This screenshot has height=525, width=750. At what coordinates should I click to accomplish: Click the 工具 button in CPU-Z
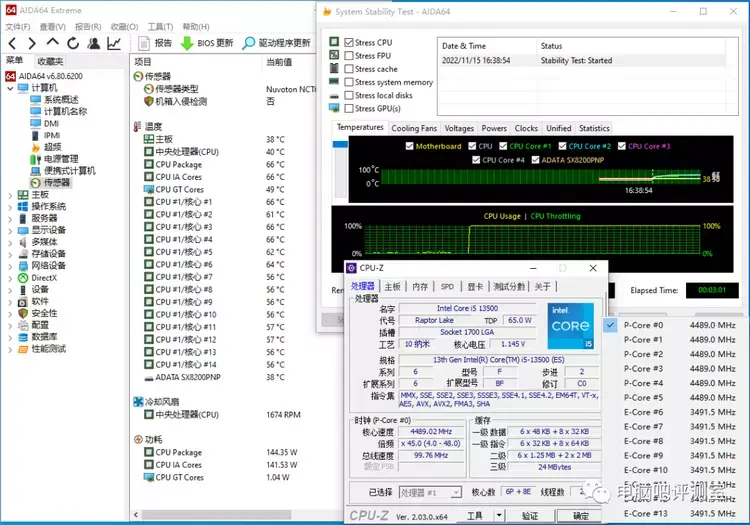pyautogui.click(x=475, y=516)
